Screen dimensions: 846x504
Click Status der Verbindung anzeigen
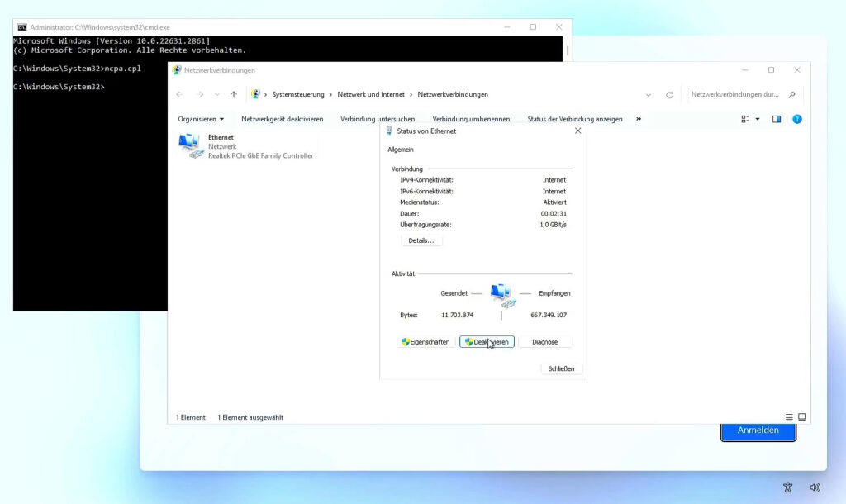pyautogui.click(x=575, y=119)
